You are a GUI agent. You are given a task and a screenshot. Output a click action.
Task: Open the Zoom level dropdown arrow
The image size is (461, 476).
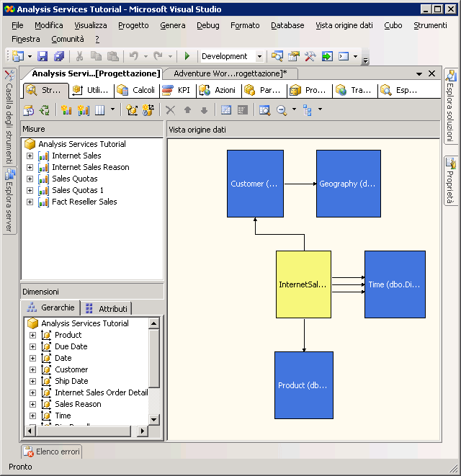pos(294,109)
